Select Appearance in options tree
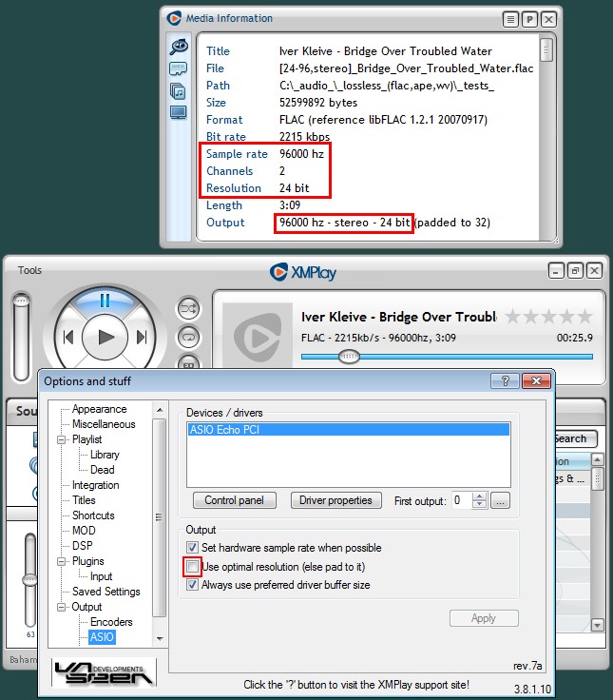 tap(100, 409)
